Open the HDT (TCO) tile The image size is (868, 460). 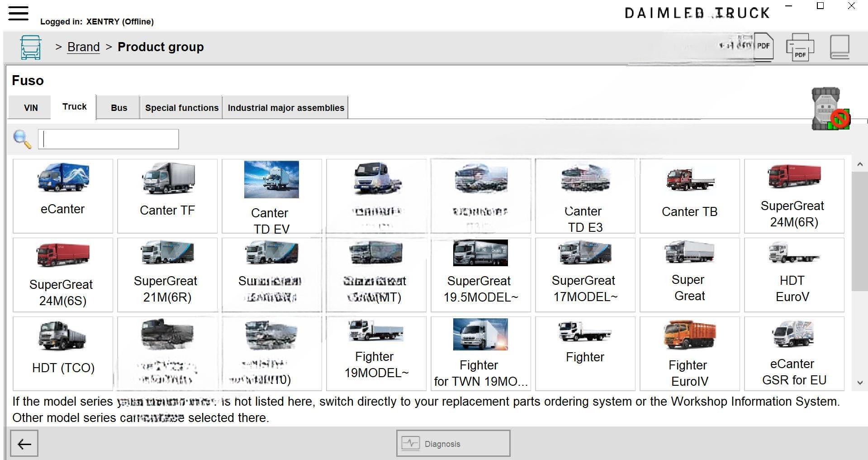(x=63, y=354)
